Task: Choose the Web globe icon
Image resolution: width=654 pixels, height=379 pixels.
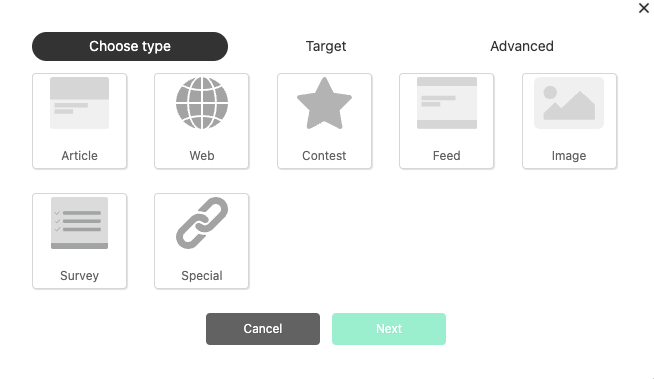Action: tap(202, 103)
